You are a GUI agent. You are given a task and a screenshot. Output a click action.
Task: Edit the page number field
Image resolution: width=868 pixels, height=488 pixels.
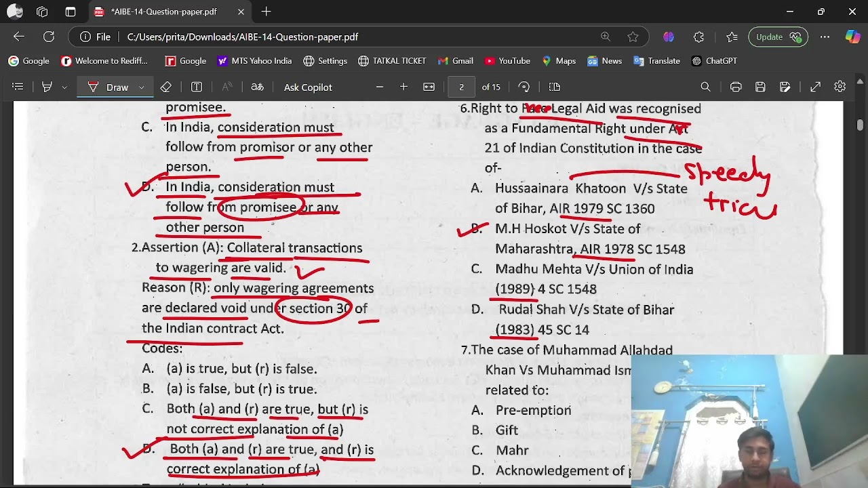[462, 87]
